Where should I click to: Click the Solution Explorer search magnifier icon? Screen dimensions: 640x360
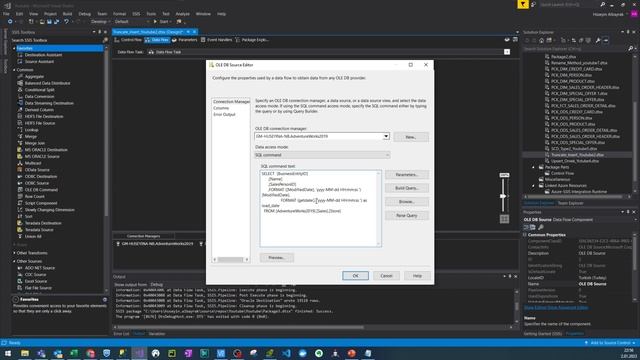click(631, 49)
